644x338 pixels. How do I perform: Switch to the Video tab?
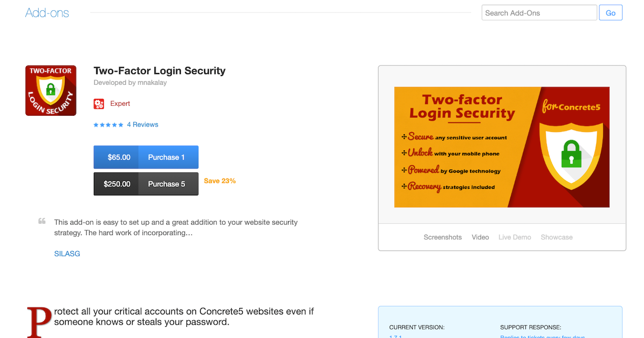click(x=480, y=237)
